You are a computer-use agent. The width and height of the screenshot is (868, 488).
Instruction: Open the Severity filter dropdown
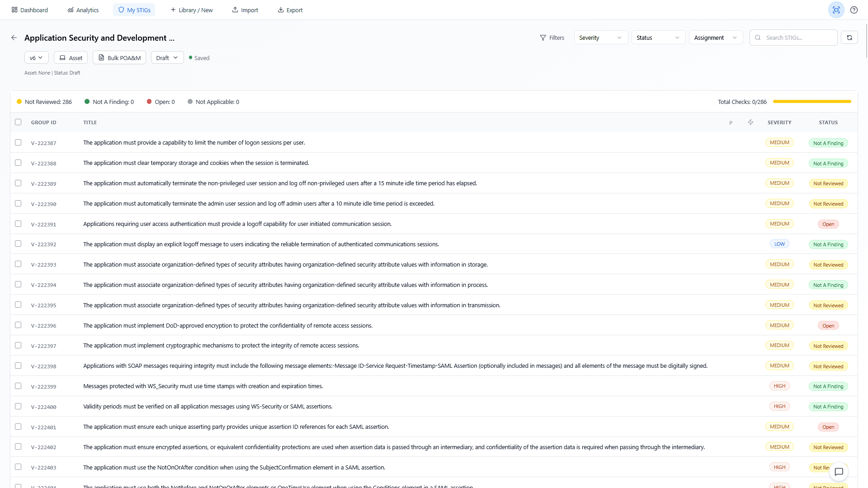coord(600,38)
